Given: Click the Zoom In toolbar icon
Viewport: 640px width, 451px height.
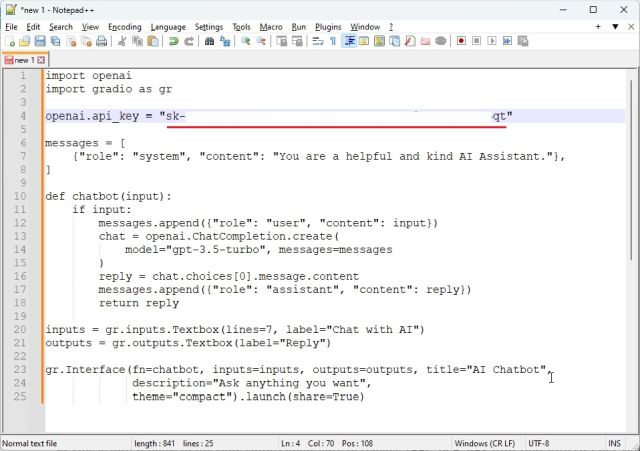Looking at the screenshot, I should (246, 41).
